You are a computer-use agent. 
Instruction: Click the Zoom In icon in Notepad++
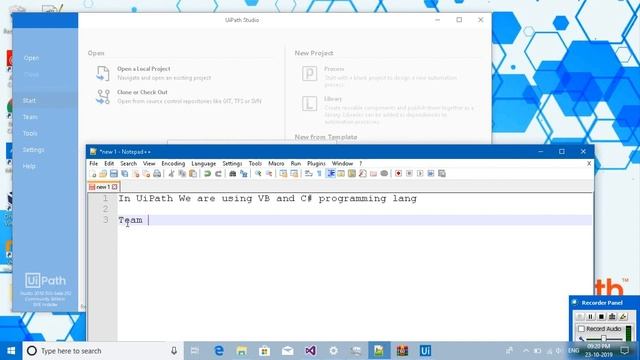point(258,174)
